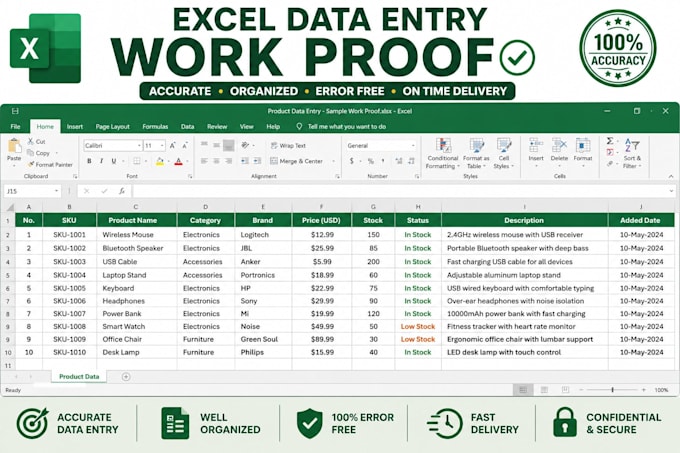680x453 pixels.
Task: Add a new sheet with the plus icon
Action: pos(126,377)
